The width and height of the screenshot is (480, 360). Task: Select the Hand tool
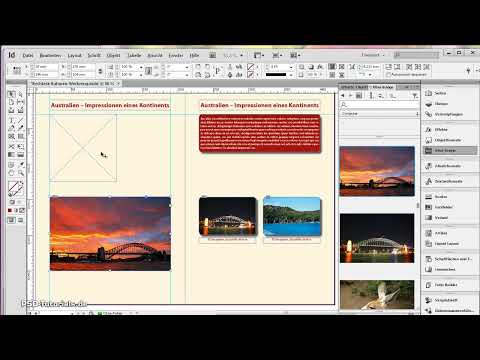[11, 173]
